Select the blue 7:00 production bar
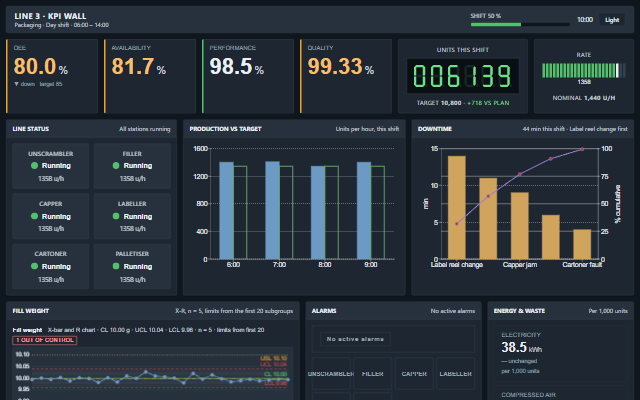 pyautogui.click(x=272, y=210)
